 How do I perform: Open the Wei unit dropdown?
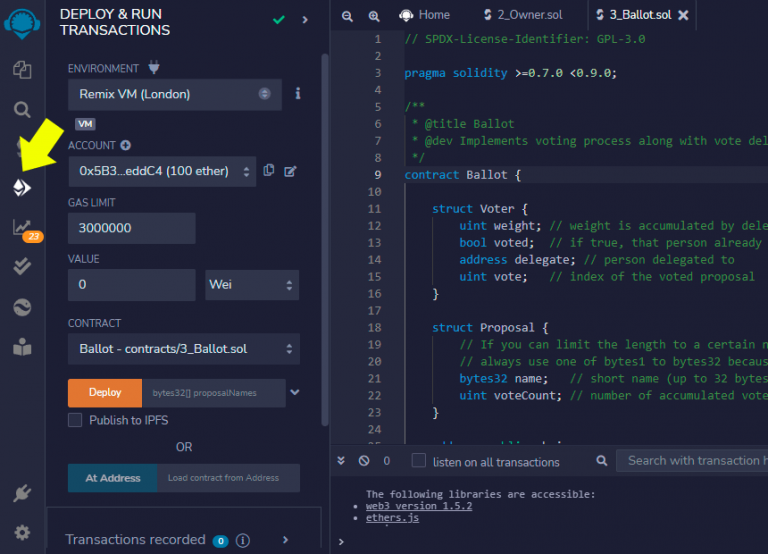coord(251,285)
